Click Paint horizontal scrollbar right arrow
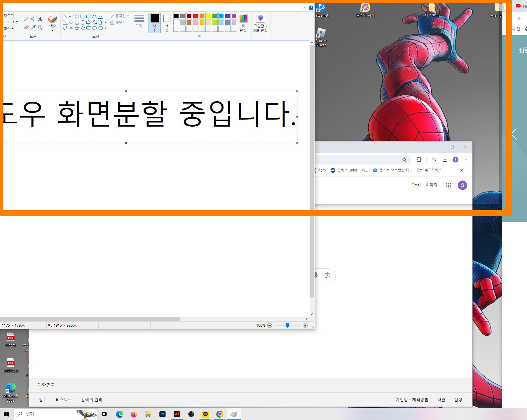The width and height of the screenshot is (527, 420). point(307,319)
